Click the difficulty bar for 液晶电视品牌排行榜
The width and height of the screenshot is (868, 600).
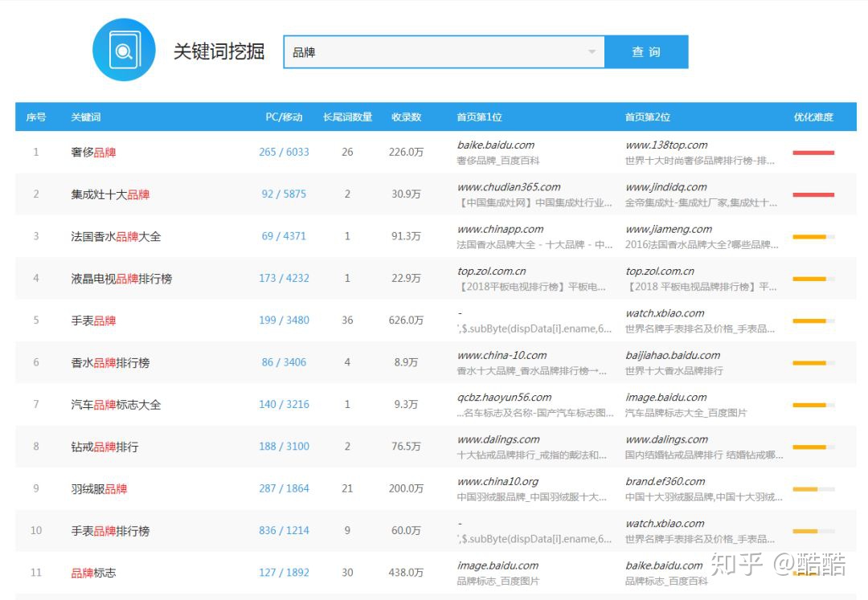(x=813, y=279)
